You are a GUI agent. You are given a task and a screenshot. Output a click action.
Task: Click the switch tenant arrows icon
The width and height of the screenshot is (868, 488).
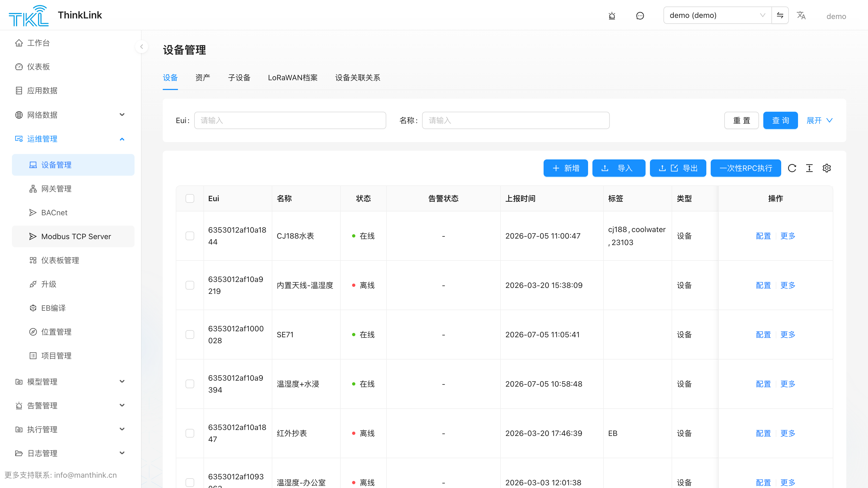pos(780,15)
